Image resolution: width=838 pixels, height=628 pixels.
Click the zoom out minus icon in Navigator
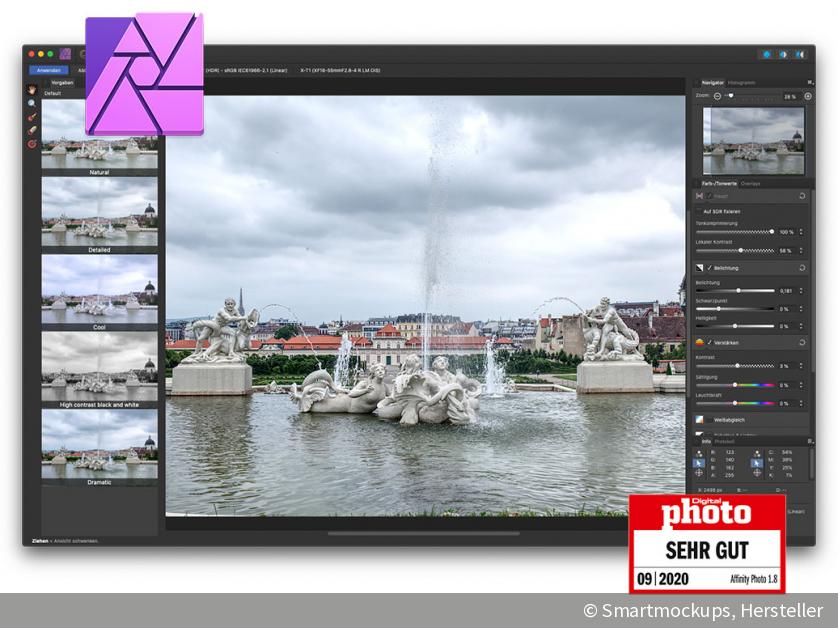pyautogui.click(x=717, y=96)
